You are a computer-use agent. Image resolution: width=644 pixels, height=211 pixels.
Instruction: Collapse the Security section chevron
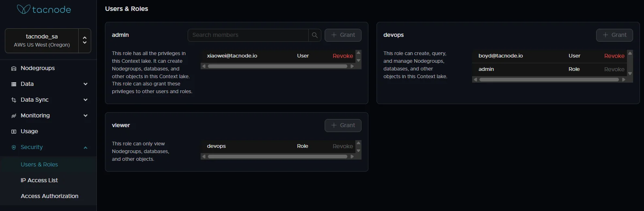(86, 147)
